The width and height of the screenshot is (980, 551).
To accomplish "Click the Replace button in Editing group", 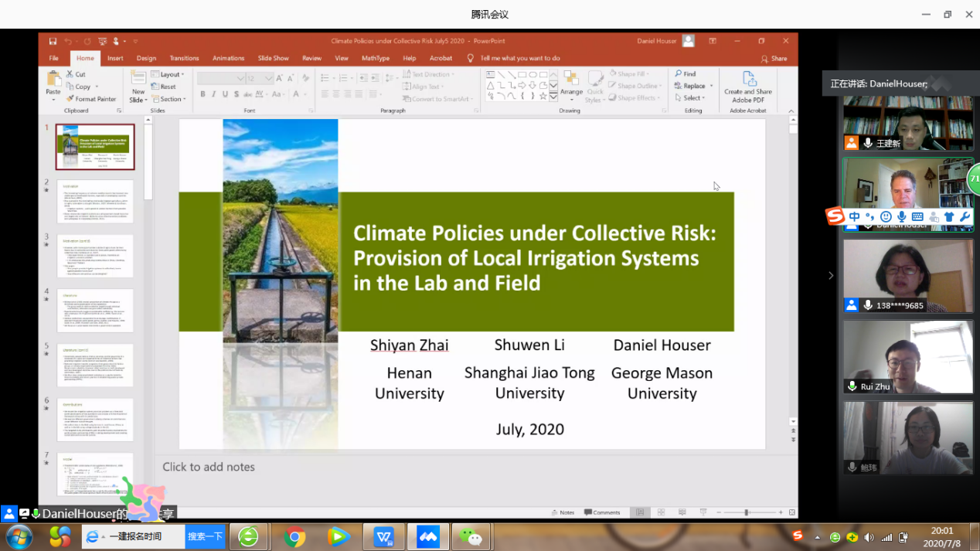I will (690, 86).
